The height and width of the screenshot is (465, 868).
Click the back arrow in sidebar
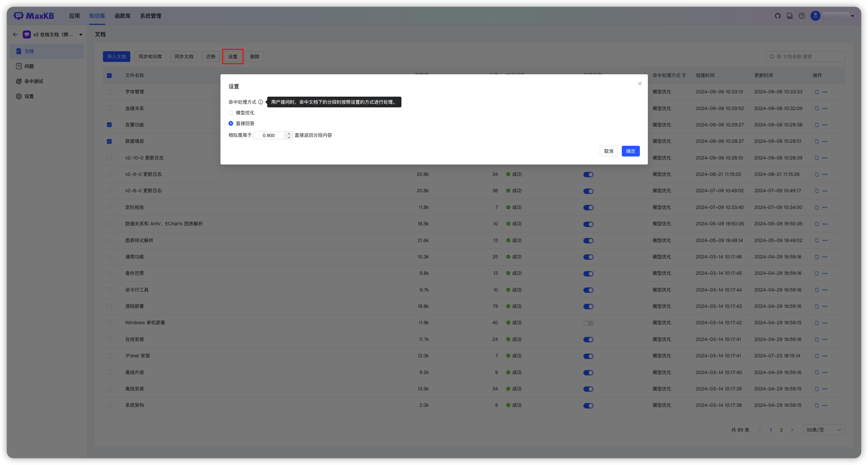(15, 34)
